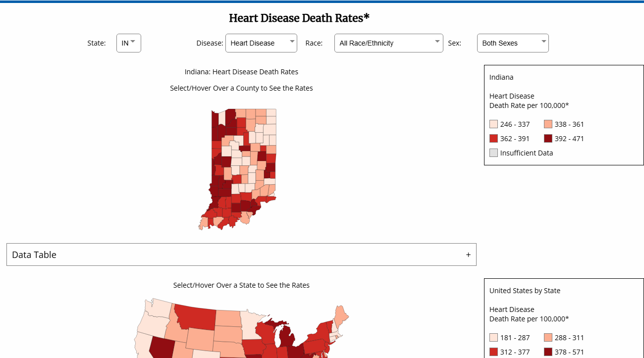644x358 pixels.
Task: Select Montana on the United States map
Action: coord(196,319)
